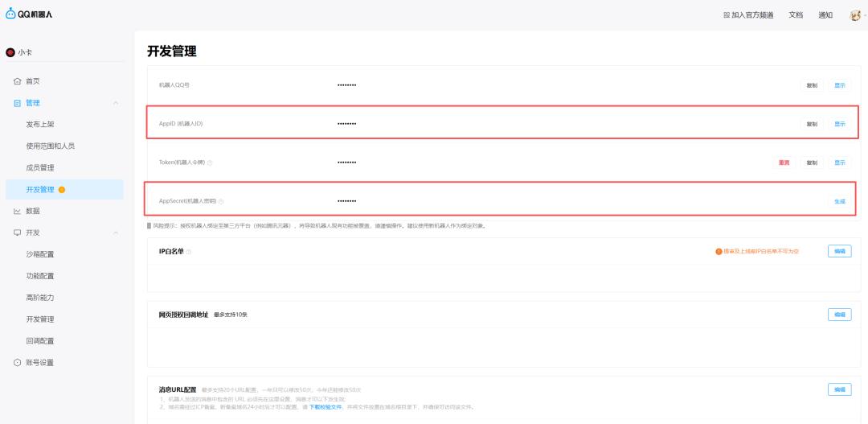Click the icon next to 账号设置
The width and height of the screenshot is (868, 424).
17,363
